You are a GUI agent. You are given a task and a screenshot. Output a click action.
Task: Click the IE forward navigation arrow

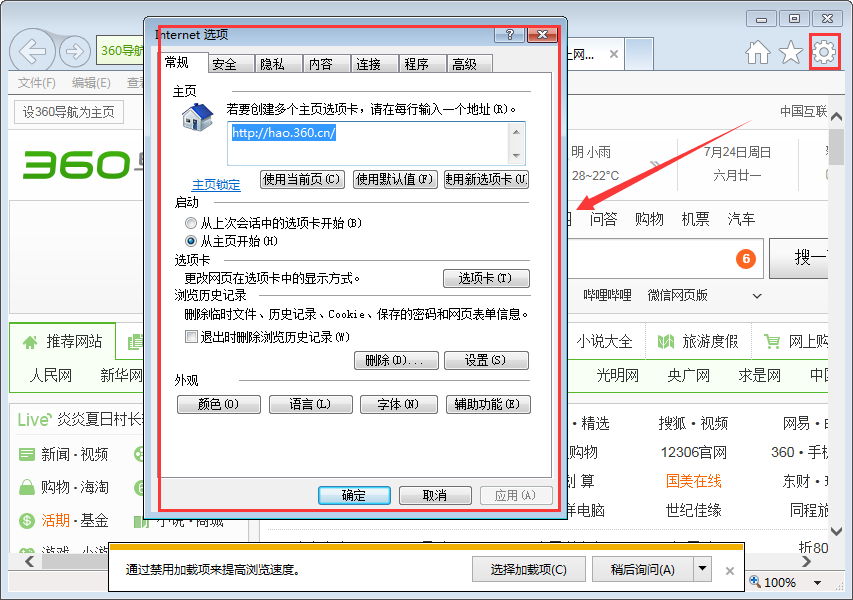(x=75, y=52)
